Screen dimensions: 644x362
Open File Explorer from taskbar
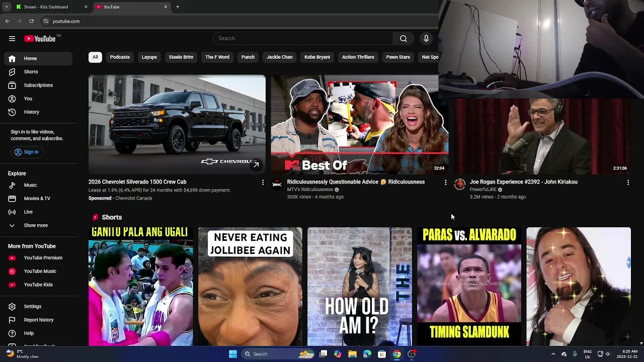pyautogui.click(x=352, y=354)
